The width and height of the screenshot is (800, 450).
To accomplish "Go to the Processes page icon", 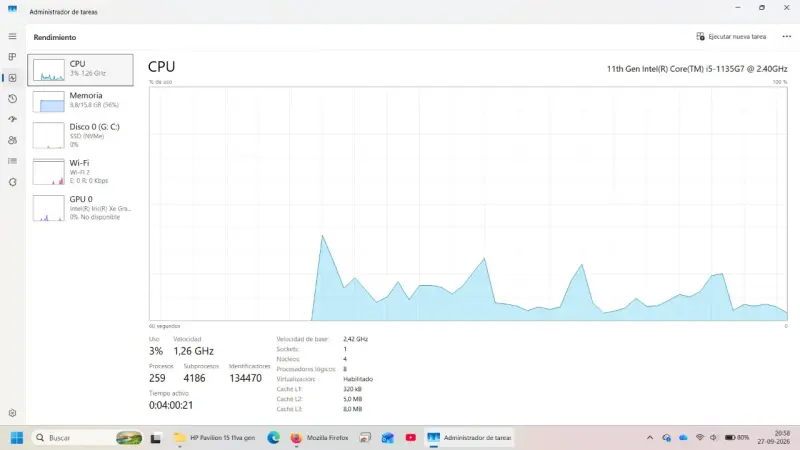I will 12,57.
